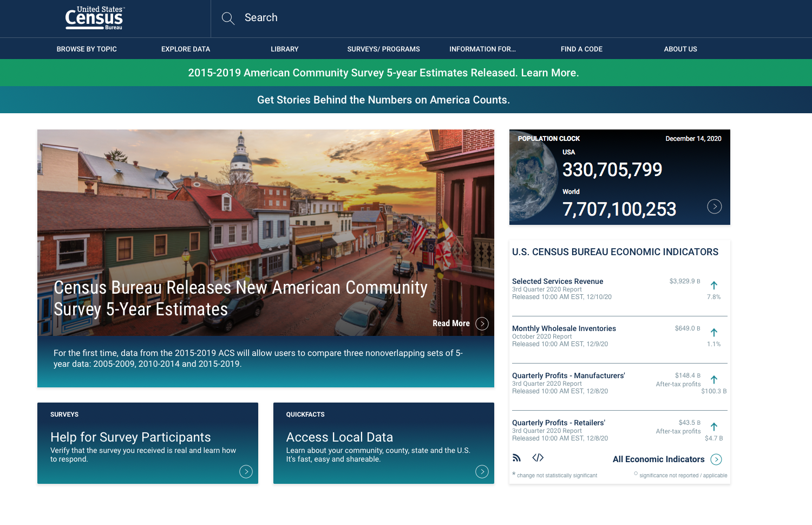
Task: Click the 1.1% change value
Action: [713, 344]
